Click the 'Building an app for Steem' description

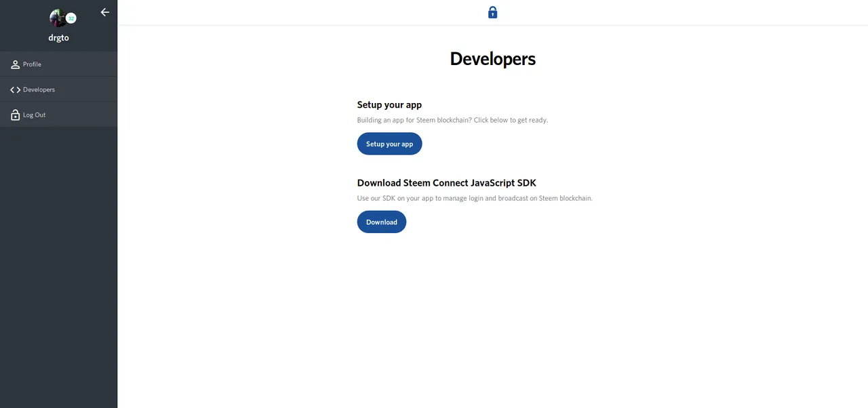click(452, 120)
